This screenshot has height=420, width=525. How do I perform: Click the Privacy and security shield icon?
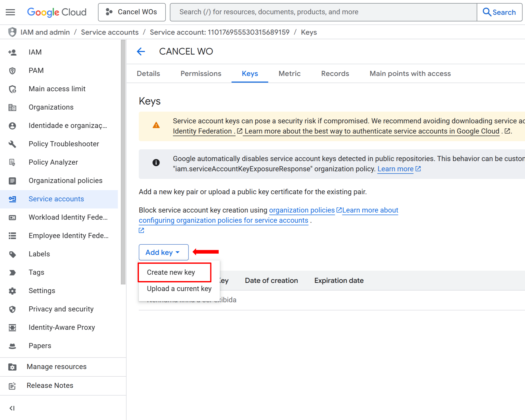pyautogui.click(x=12, y=309)
